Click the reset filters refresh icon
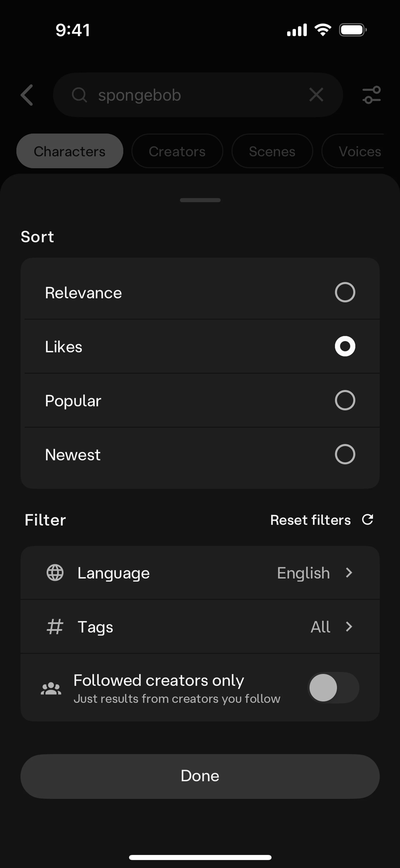This screenshot has height=868, width=400. (x=367, y=520)
